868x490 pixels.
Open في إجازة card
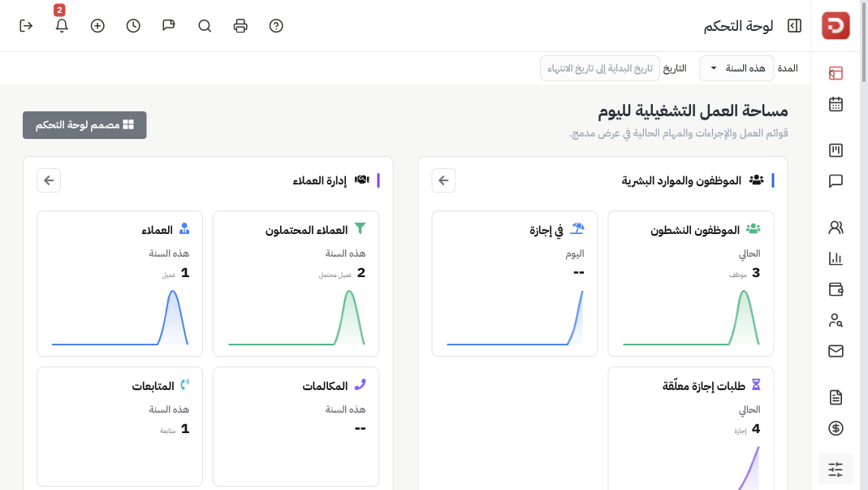pos(515,284)
